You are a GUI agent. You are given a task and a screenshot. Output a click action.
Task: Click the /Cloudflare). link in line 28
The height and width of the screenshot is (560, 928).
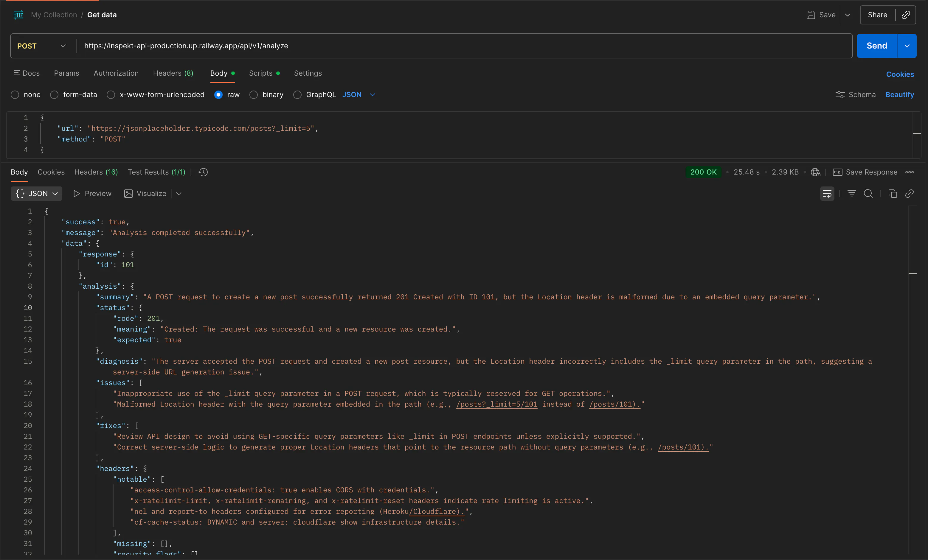(437, 511)
